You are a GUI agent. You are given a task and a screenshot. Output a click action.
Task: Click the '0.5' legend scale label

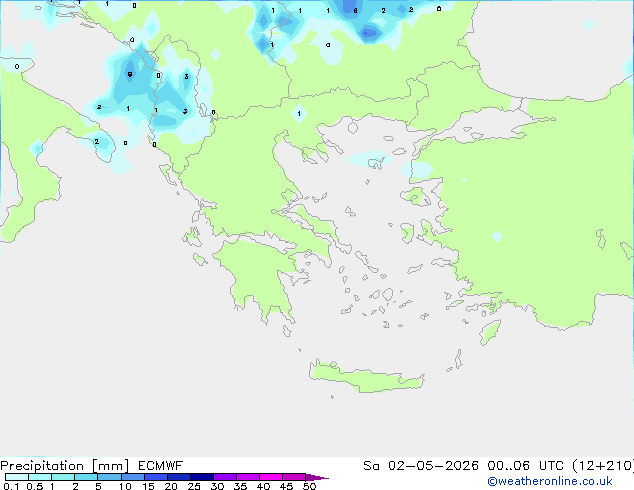[x=35, y=486]
